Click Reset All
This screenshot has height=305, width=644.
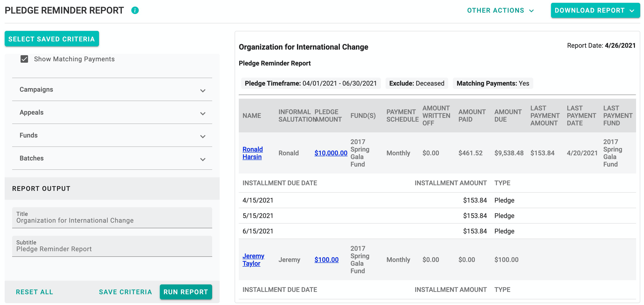[x=34, y=292]
